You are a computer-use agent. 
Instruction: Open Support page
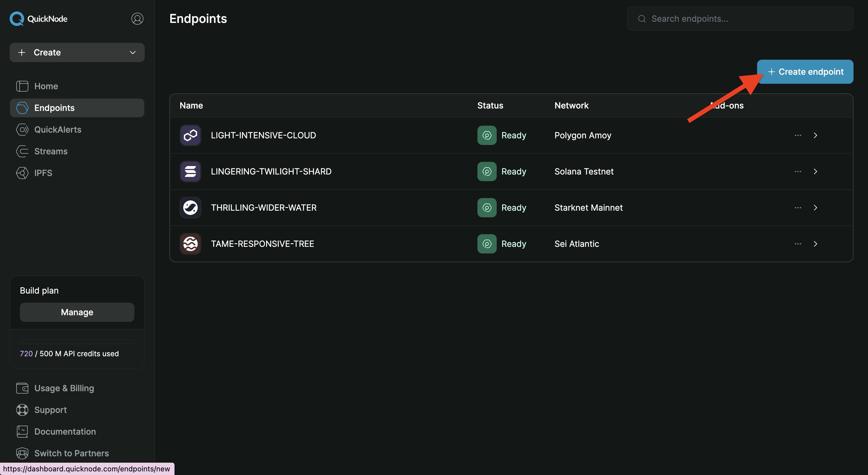click(x=51, y=410)
